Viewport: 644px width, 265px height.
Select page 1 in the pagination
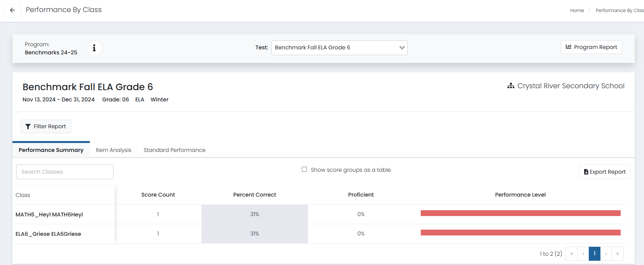point(594,254)
